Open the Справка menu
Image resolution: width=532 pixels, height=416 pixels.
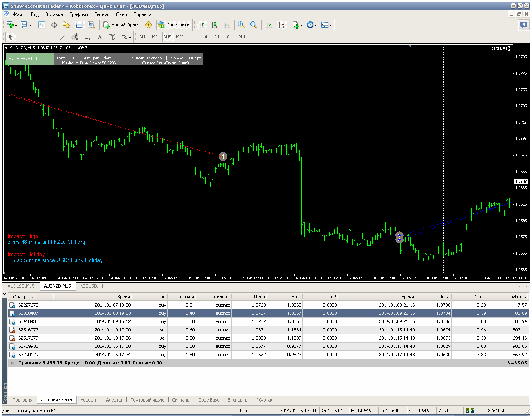(142, 14)
